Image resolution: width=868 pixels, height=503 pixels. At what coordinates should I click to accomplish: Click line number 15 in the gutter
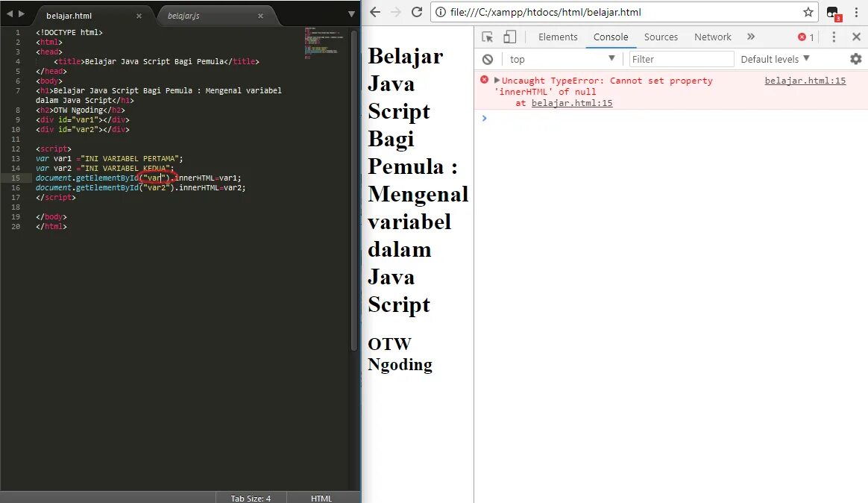click(16, 178)
